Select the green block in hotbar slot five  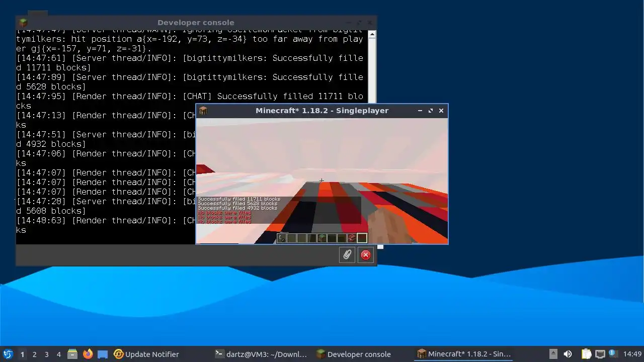point(322,238)
